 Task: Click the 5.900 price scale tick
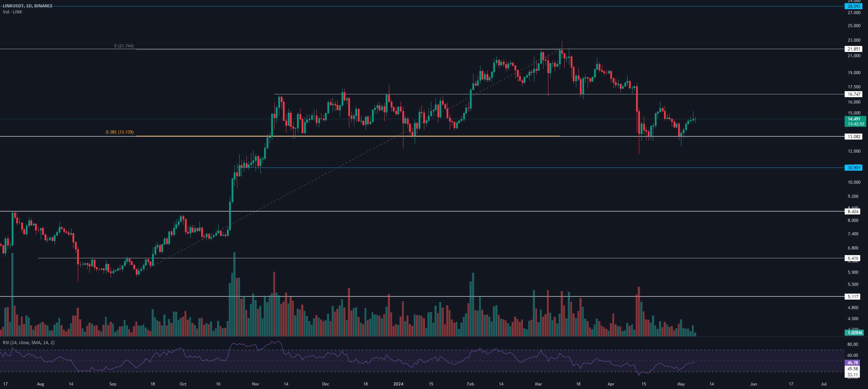point(853,272)
